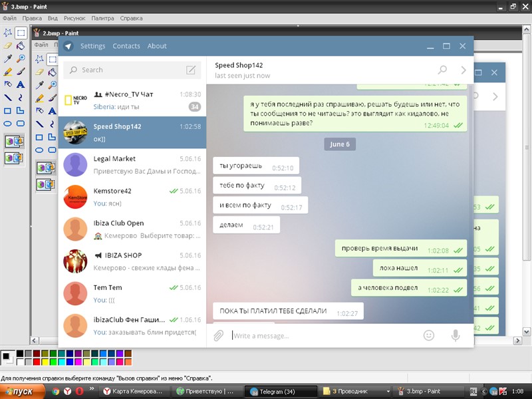Open the #Necro_TV Чат conversation
The height and width of the screenshot is (399, 532).
point(132,100)
